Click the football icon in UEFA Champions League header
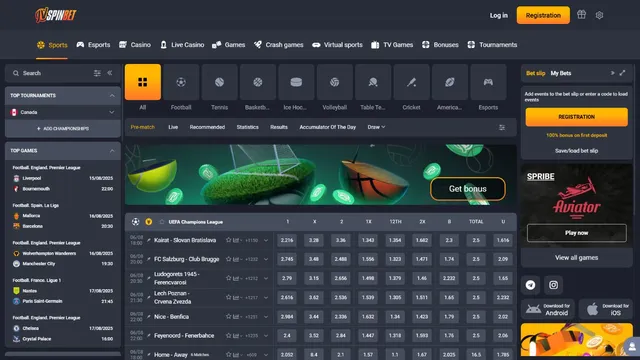Screen dimensions: 640x360 point(136,222)
